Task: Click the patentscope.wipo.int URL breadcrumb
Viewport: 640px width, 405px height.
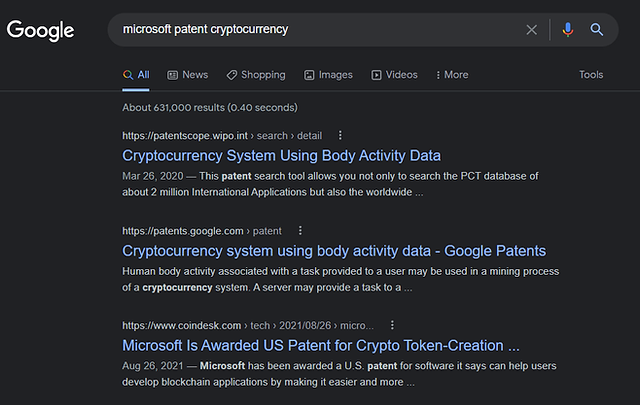Action: click(222, 136)
